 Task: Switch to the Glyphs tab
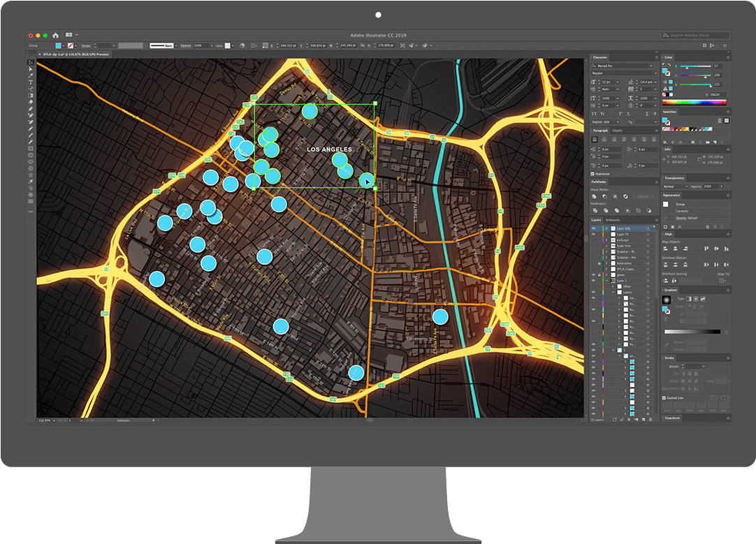coord(617,131)
